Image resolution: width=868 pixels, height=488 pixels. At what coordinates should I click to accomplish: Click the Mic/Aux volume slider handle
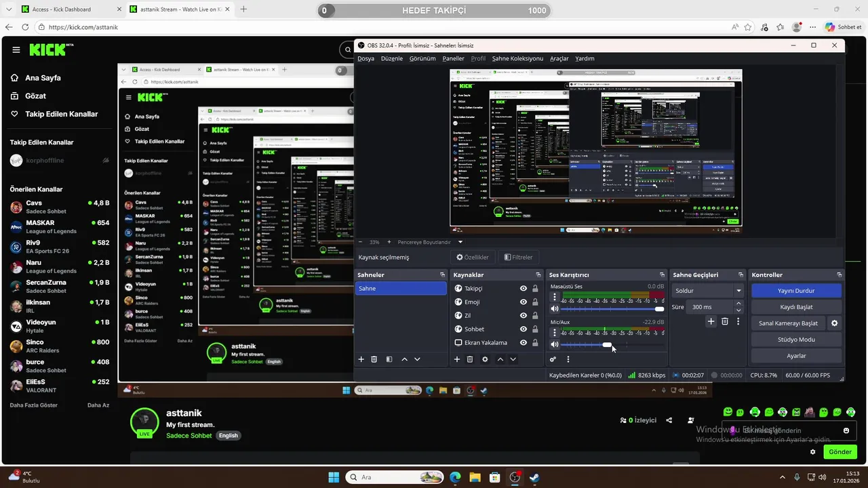(x=606, y=345)
